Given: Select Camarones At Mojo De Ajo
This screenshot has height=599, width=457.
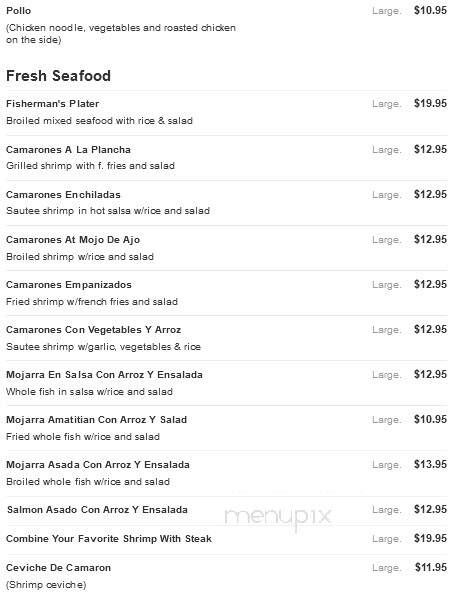Looking at the screenshot, I should 73,240.
